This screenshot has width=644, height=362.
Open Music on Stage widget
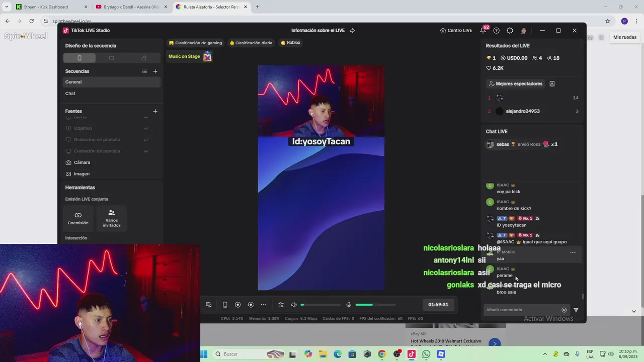[190, 56]
